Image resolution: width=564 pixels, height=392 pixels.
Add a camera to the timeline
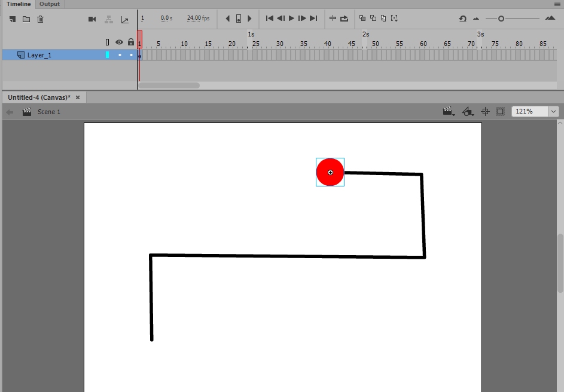92,19
